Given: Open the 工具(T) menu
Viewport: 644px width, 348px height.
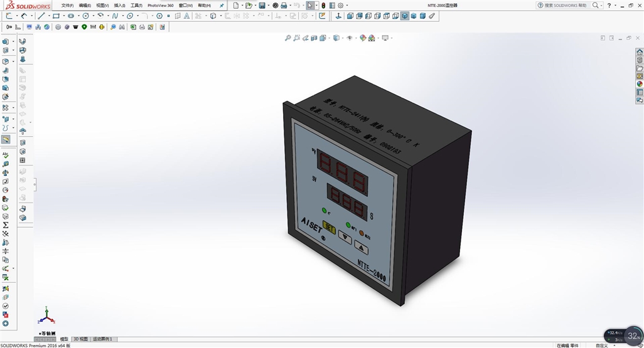Looking at the screenshot, I should click(x=136, y=6).
